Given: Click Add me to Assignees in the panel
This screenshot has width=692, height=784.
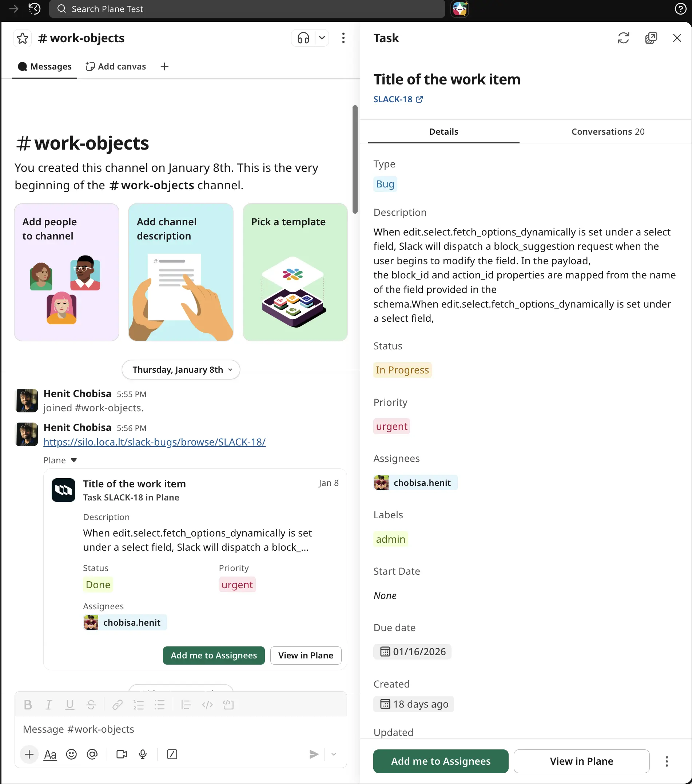Looking at the screenshot, I should click(x=440, y=761).
